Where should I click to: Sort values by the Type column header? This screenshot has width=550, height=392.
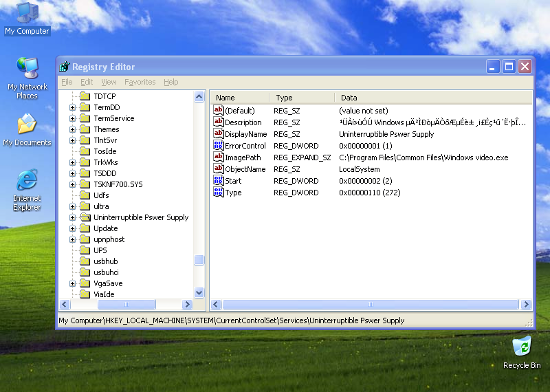pos(302,98)
